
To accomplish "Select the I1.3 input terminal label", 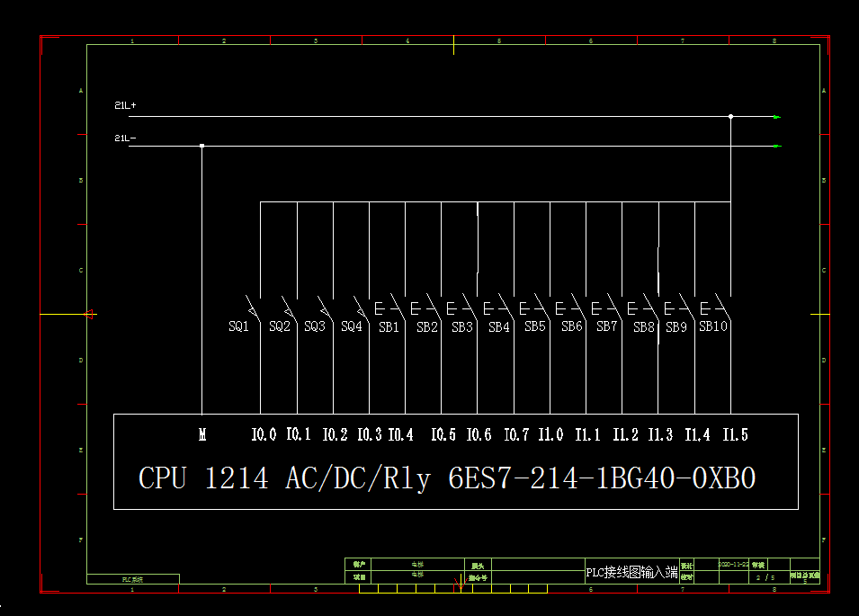I will (661, 434).
